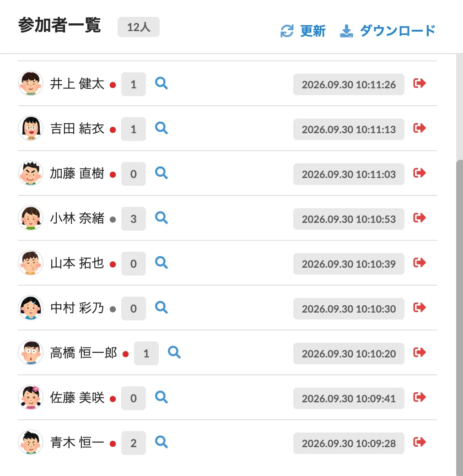The image size is (463, 476).
Task: Open the magnifier search for 青木 恒一
Action: tap(161, 442)
